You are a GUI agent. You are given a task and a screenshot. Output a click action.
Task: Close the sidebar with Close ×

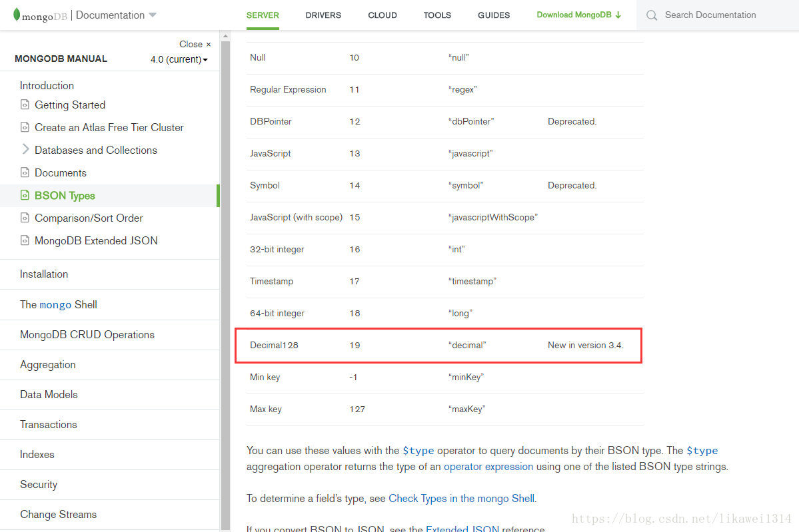[x=195, y=45]
